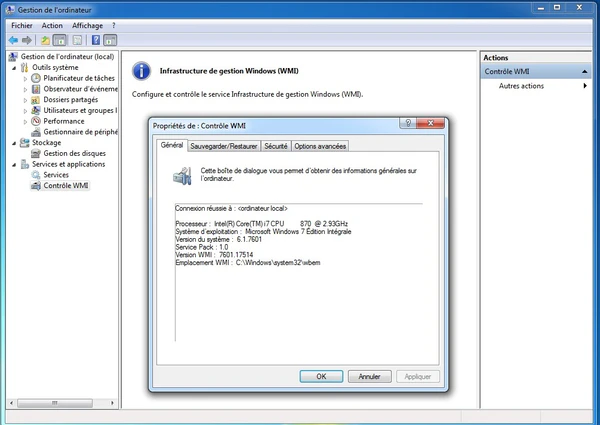Click the Forward arrow in the toolbar
This screenshot has height=425, width=600.
coord(27,40)
